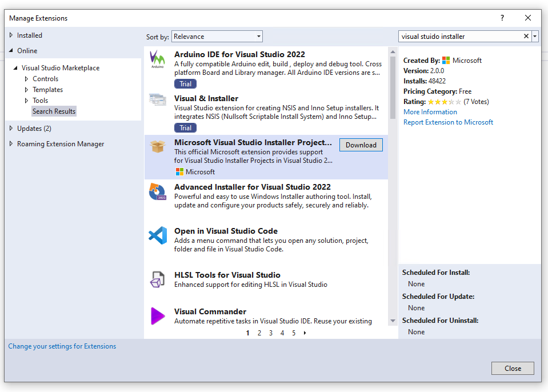Click the results list scrollbar thumb

(393, 87)
